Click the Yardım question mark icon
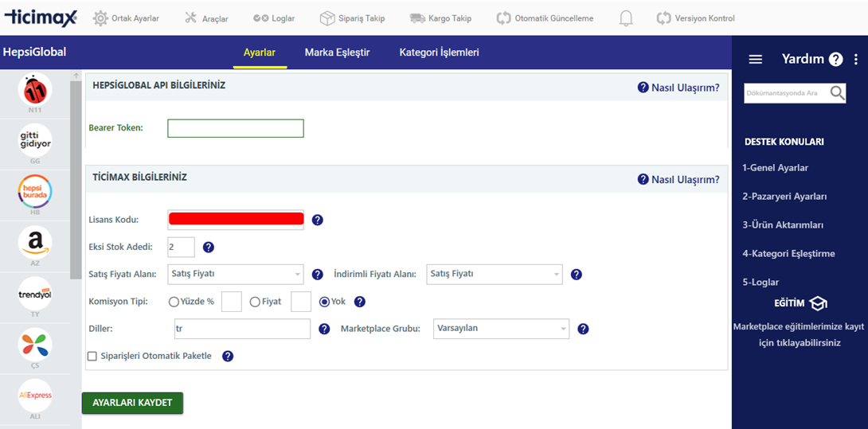 pyautogui.click(x=835, y=59)
